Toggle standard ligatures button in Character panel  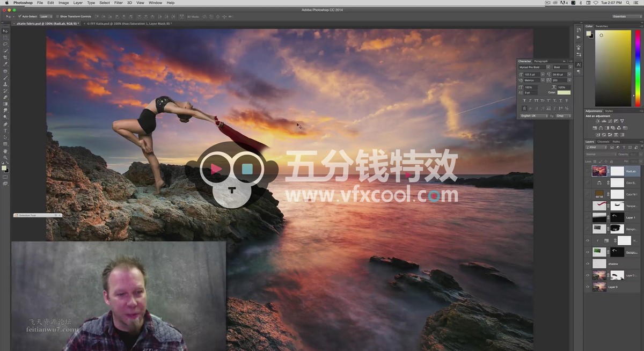(x=525, y=108)
